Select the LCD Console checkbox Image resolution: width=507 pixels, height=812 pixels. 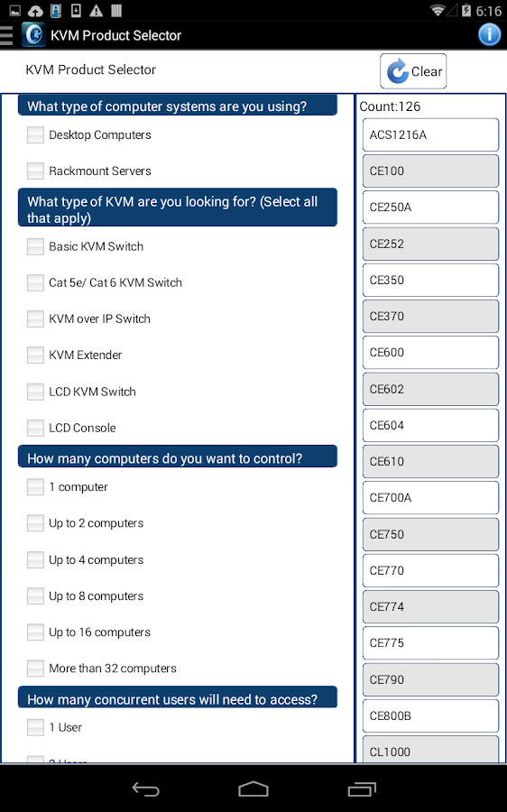tap(35, 428)
